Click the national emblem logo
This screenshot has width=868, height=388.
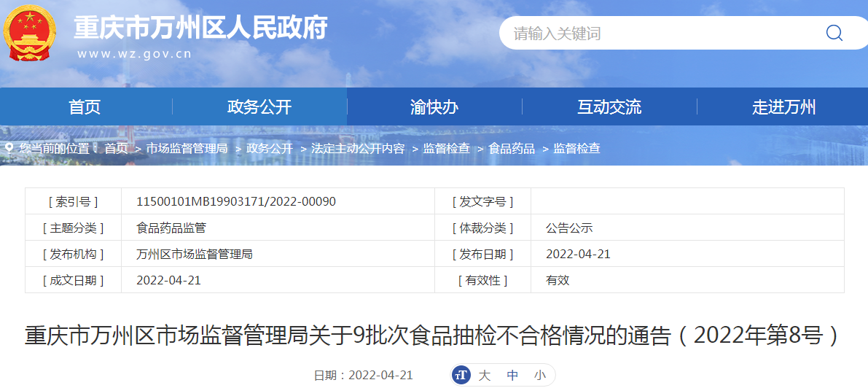click(x=29, y=32)
